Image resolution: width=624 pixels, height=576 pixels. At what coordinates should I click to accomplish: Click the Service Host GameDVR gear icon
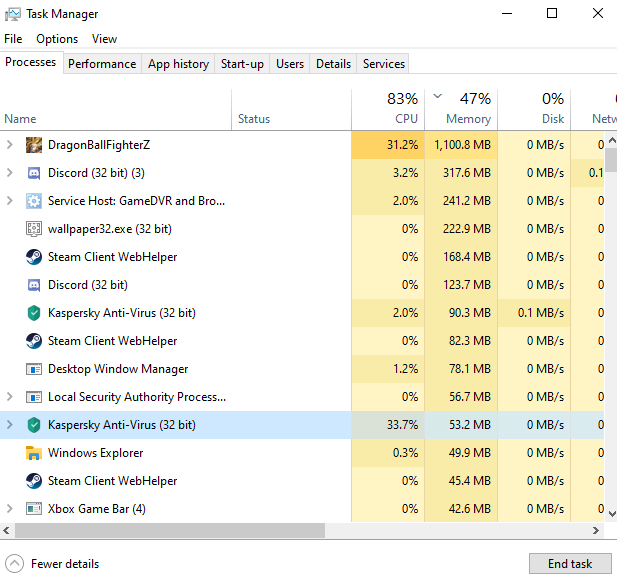[x=34, y=201]
